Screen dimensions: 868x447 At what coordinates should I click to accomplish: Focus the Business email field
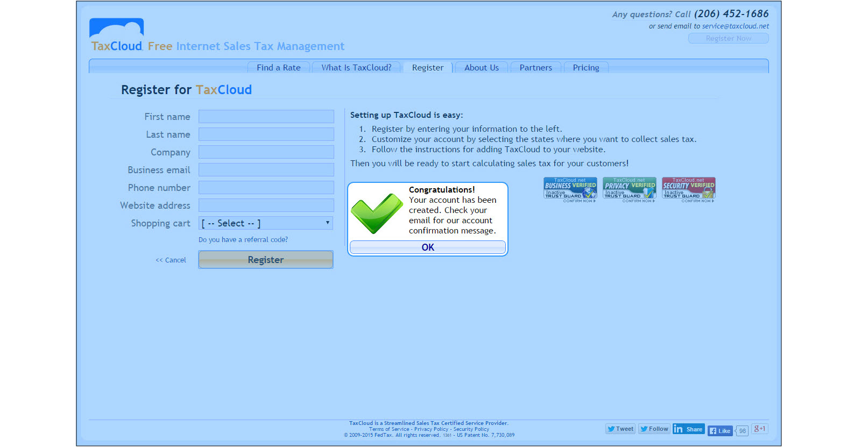tap(266, 170)
